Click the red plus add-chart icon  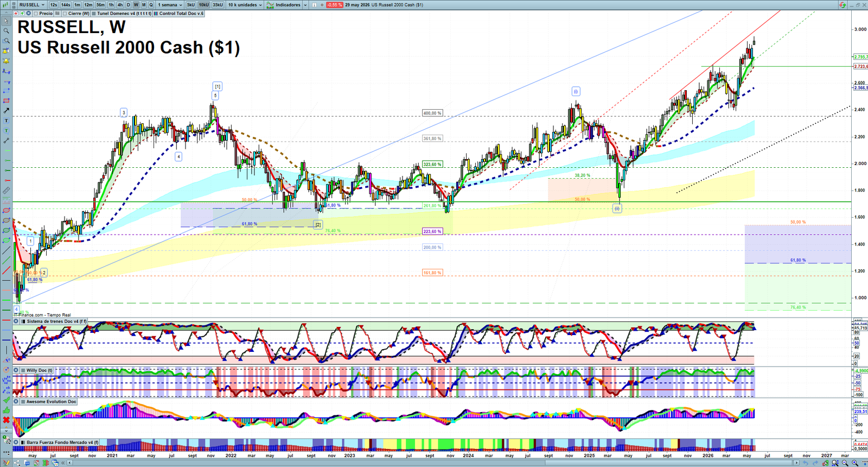click(x=16, y=13)
